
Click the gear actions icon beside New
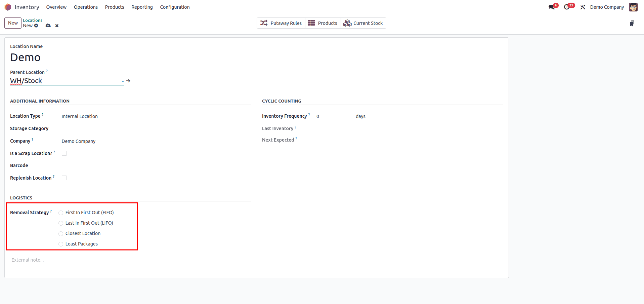36,26
